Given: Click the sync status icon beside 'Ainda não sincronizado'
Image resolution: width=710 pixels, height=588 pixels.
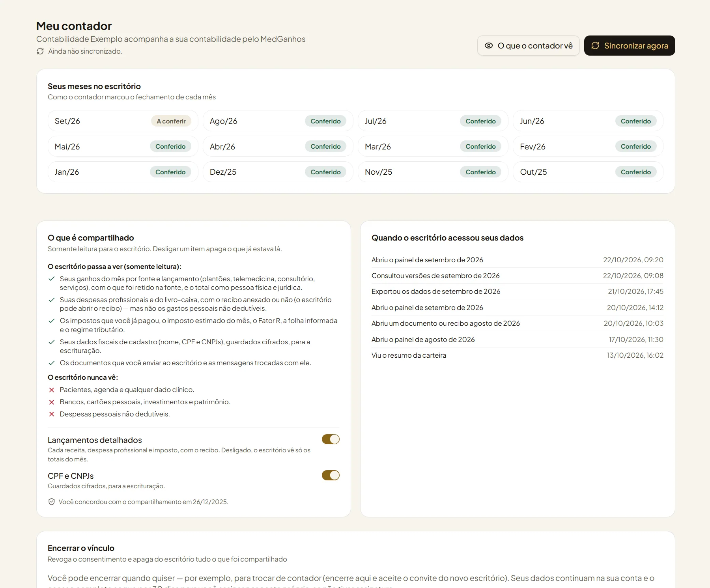Looking at the screenshot, I should click(x=40, y=51).
